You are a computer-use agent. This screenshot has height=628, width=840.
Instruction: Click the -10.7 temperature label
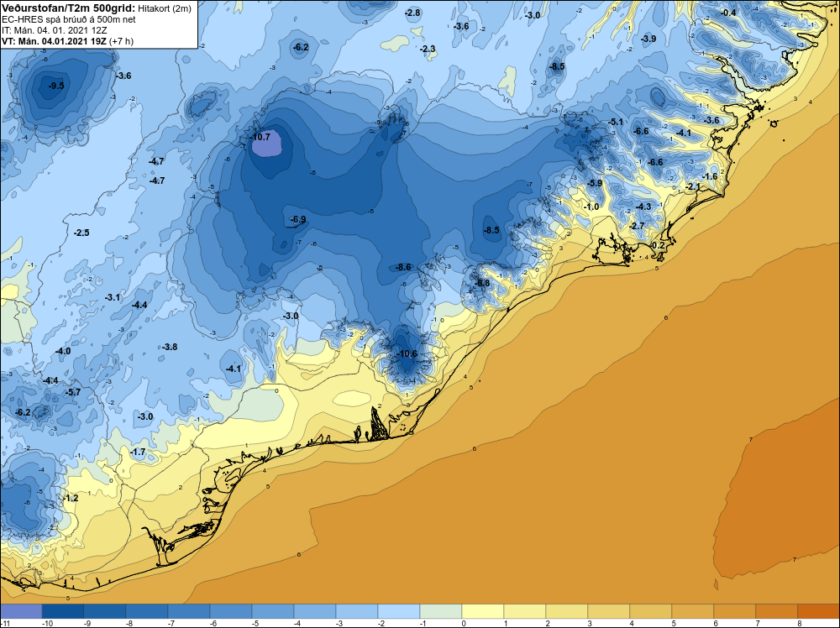coord(261,137)
